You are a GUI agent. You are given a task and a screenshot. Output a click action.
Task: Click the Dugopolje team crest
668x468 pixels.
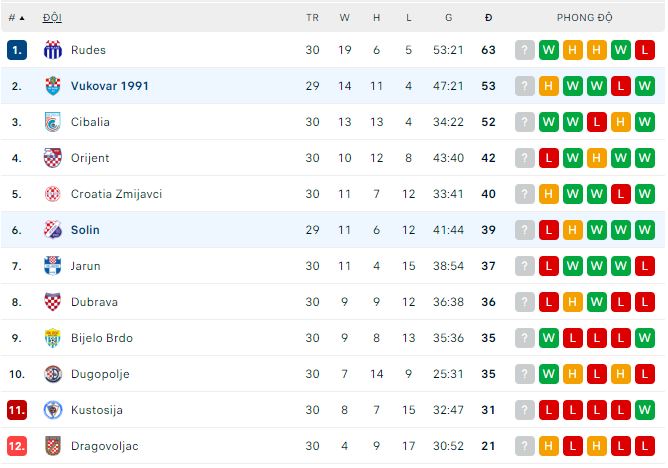click(x=53, y=374)
